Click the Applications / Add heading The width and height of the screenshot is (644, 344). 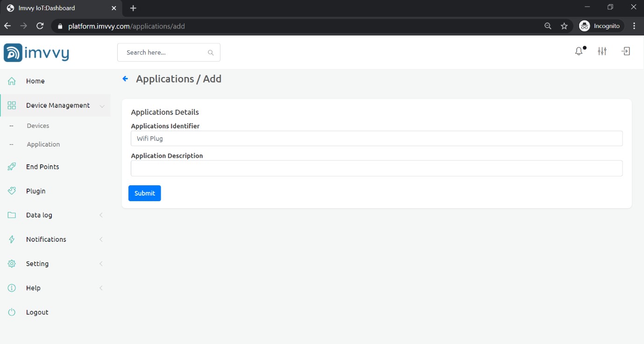pos(178,79)
